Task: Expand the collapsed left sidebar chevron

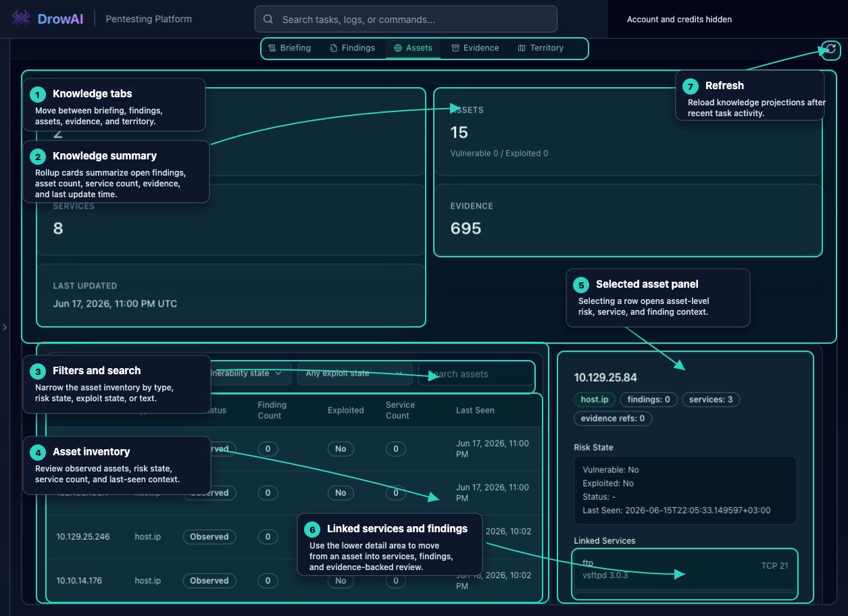Action: coord(5,327)
